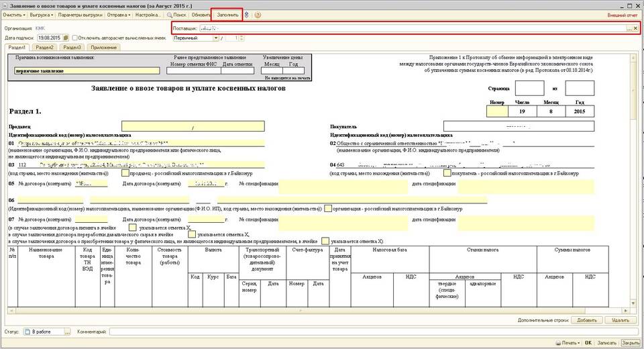Click the Закрыть button
Viewport: 644px width, 349px height.
pyautogui.click(x=631, y=343)
